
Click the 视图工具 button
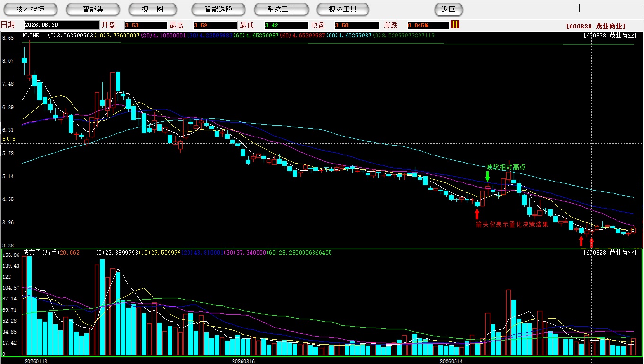tap(343, 9)
